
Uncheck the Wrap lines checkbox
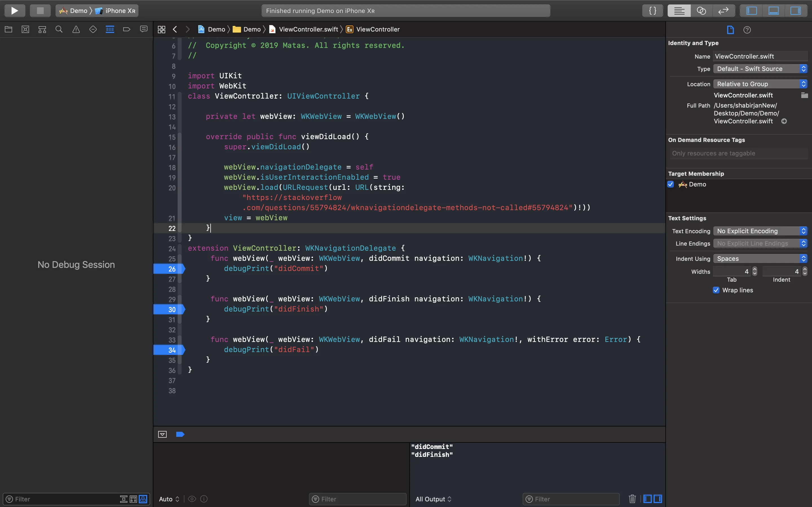point(716,290)
